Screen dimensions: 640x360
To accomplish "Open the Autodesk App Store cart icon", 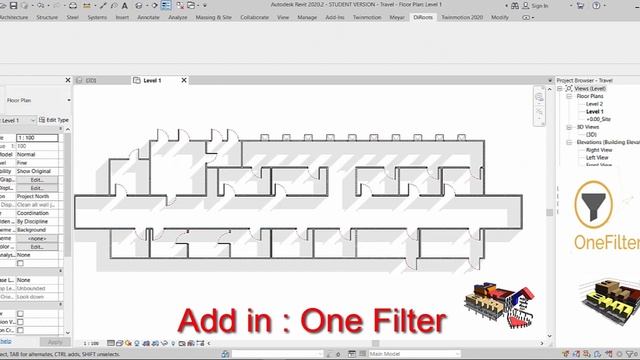I will click(x=580, y=6).
